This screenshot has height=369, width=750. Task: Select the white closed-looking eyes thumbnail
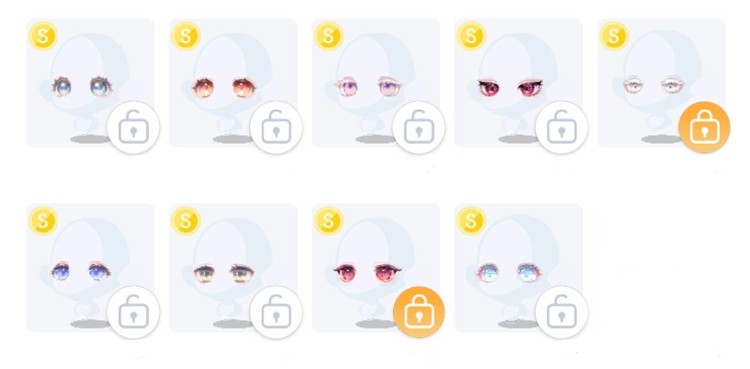[661, 83]
